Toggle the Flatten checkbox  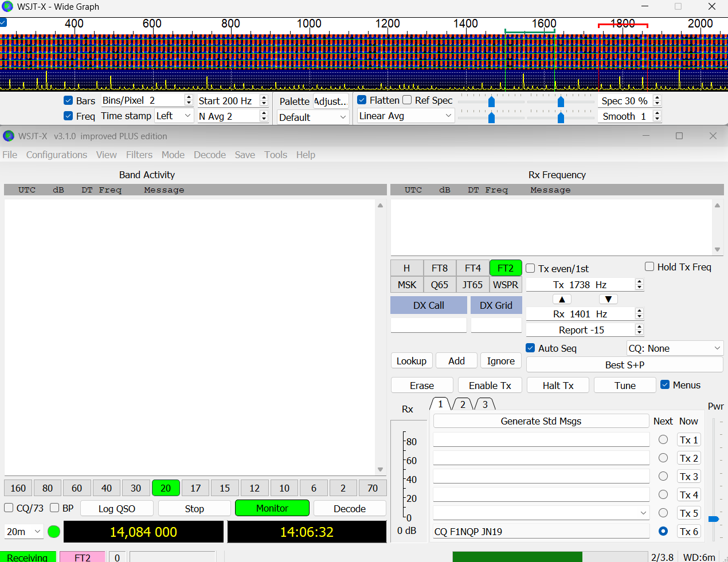(362, 100)
